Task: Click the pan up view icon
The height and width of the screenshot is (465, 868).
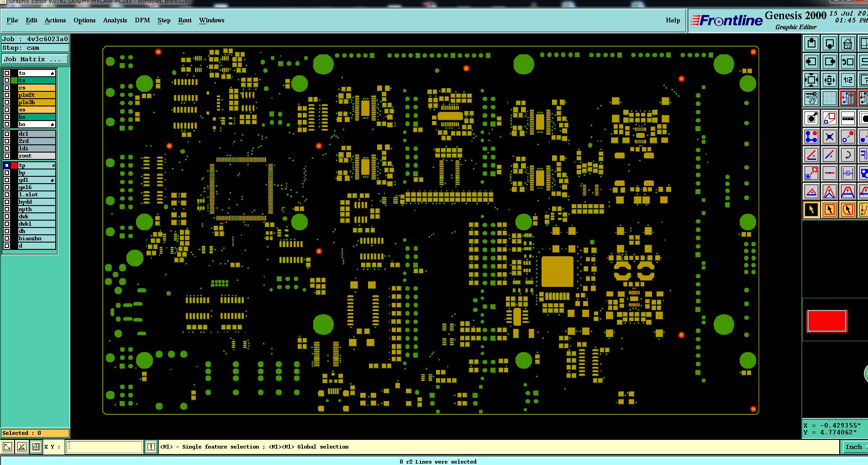Action: pyautogui.click(x=811, y=43)
